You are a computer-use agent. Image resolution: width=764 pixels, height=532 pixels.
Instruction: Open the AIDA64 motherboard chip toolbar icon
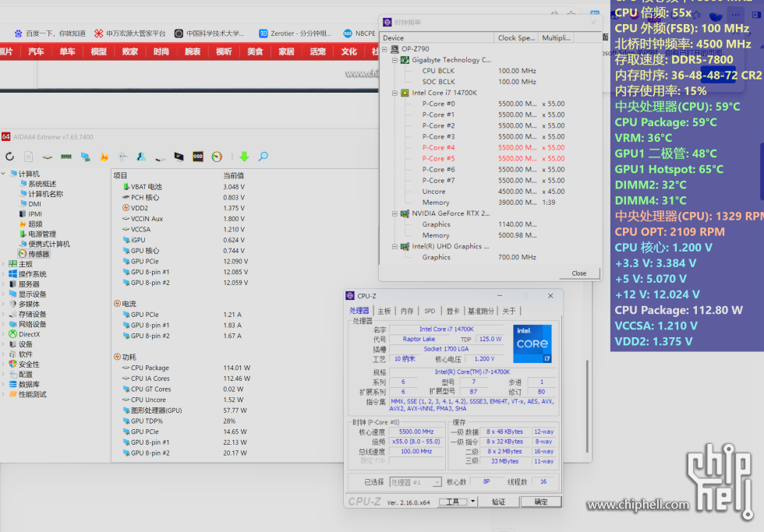[48, 157]
